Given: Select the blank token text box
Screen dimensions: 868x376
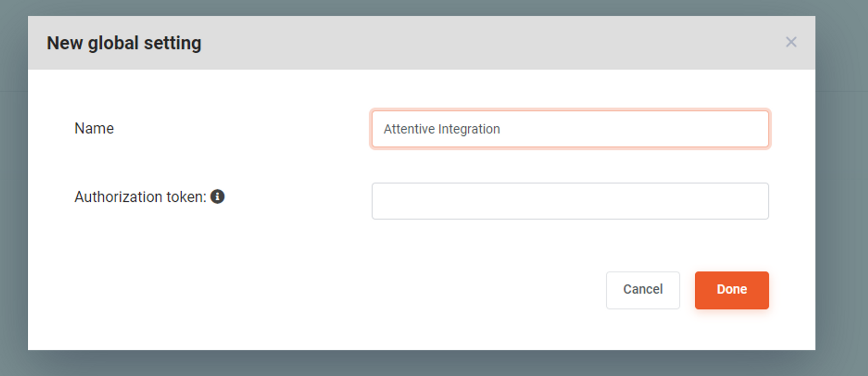Looking at the screenshot, I should point(570,201).
